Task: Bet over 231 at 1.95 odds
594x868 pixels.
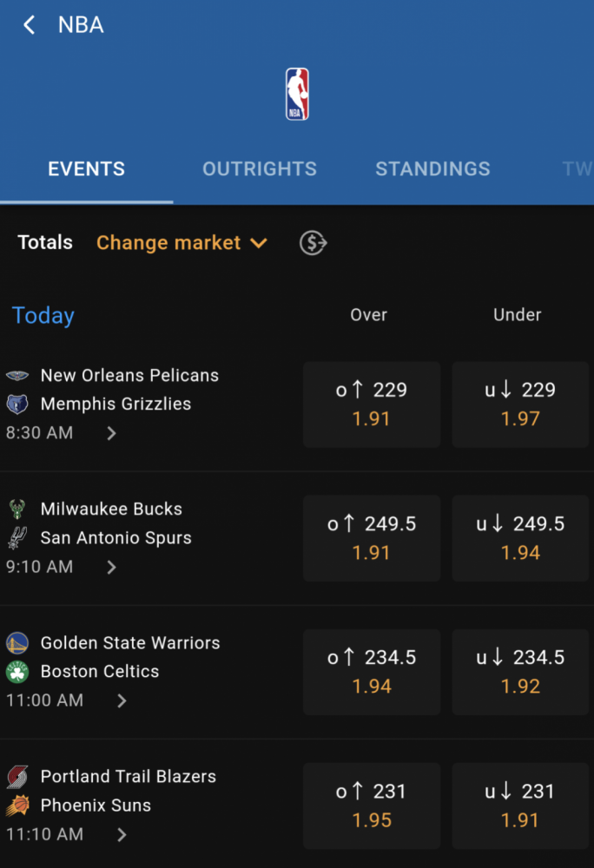Action: point(372,806)
